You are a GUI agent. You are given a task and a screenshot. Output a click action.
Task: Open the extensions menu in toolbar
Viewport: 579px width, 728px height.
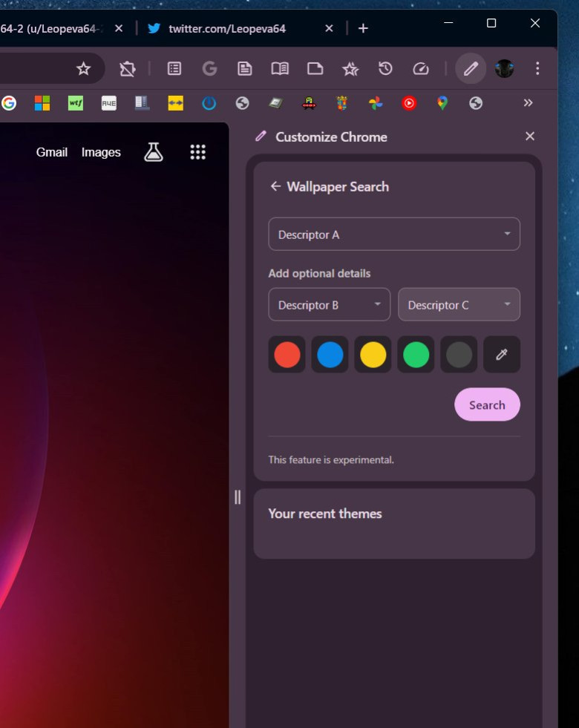128,69
